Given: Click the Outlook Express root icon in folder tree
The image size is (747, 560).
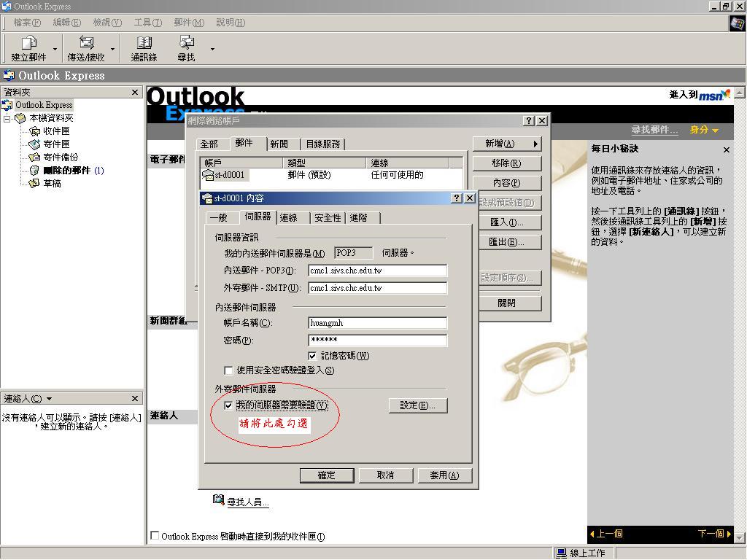Looking at the screenshot, I should [x=7, y=105].
